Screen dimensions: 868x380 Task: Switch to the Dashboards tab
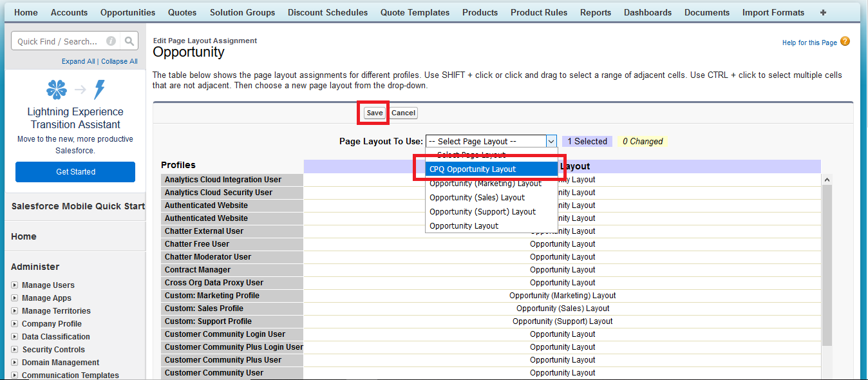[647, 12]
